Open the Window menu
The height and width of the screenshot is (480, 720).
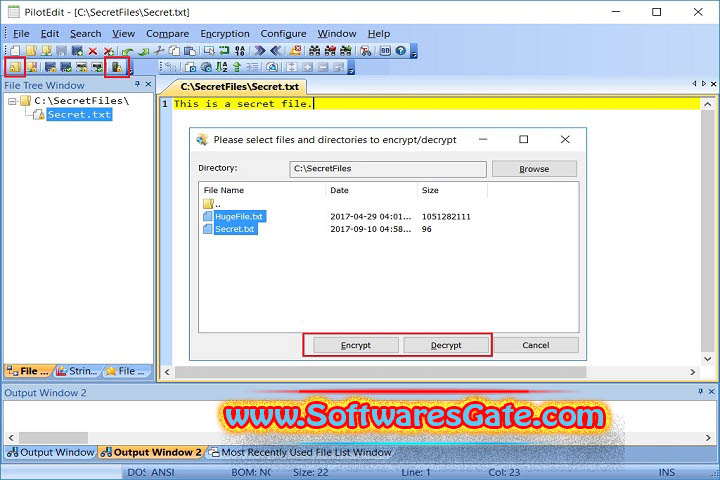click(x=337, y=34)
